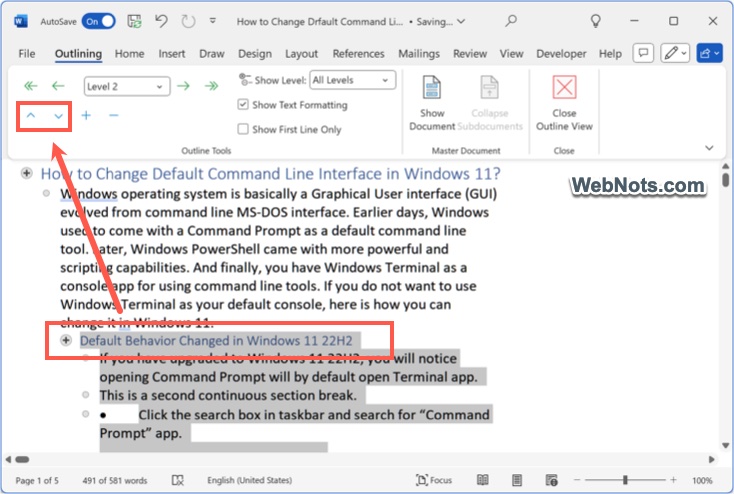Screen dimensions: 734x494
Task: Switch to Web Layout view icon
Action: (x=551, y=480)
